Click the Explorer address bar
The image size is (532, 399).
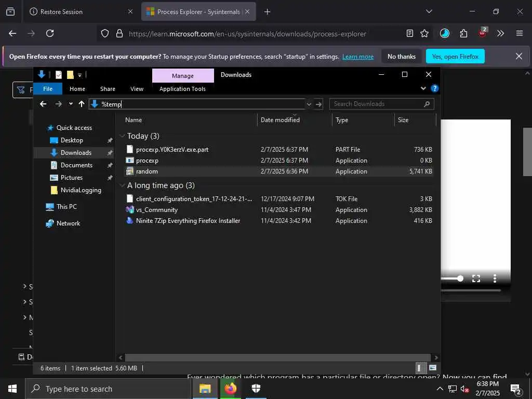coord(197,104)
